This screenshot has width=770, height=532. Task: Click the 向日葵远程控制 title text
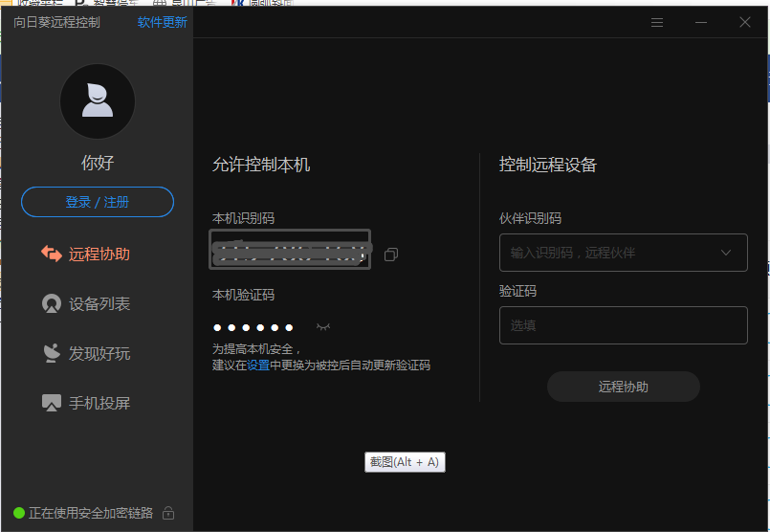coord(56,22)
